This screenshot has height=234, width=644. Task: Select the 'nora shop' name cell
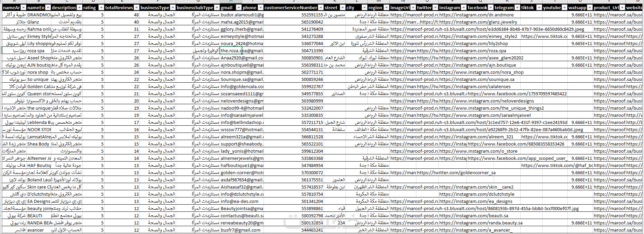[39, 72]
